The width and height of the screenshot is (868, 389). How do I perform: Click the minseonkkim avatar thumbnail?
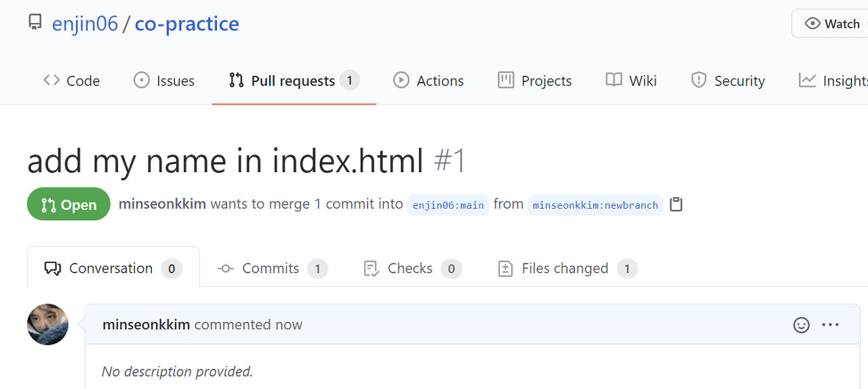click(x=47, y=324)
